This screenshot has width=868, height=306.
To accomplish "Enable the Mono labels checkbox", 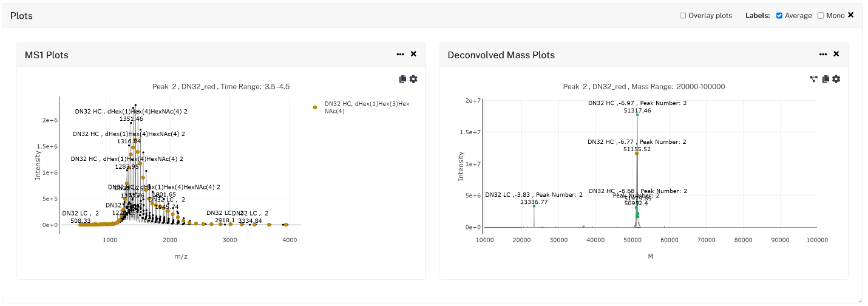I will point(821,16).
